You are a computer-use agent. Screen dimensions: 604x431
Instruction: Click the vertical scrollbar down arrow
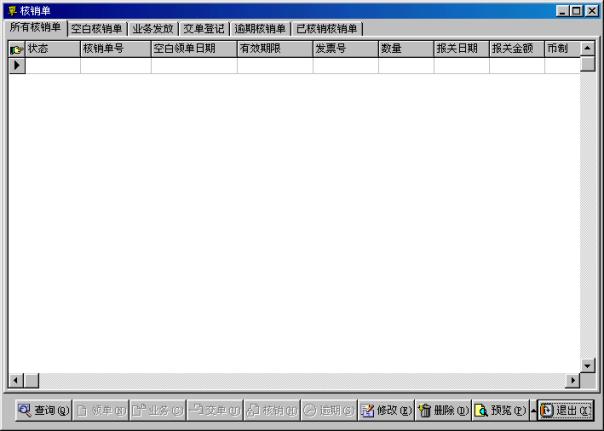(587, 366)
